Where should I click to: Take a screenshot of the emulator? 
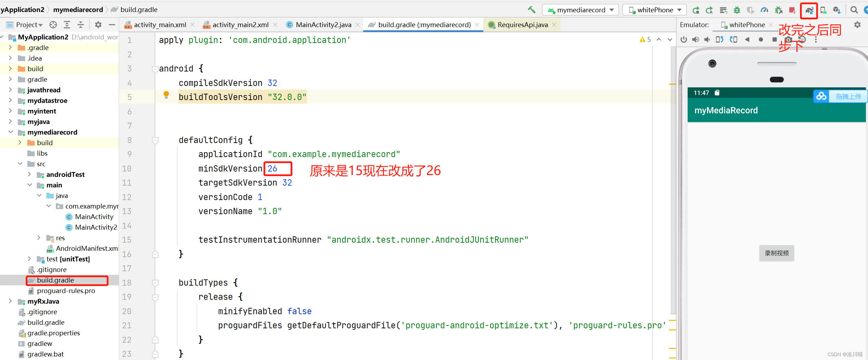[788, 39]
